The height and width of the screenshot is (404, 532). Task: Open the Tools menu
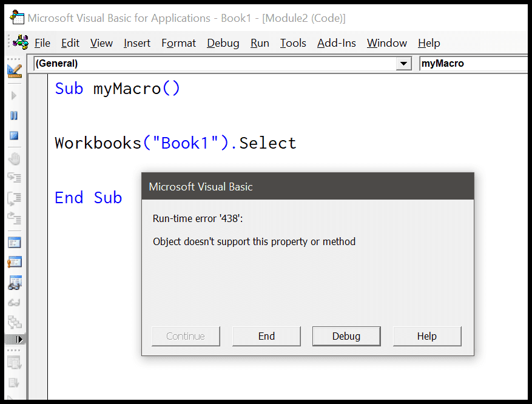pyautogui.click(x=293, y=43)
